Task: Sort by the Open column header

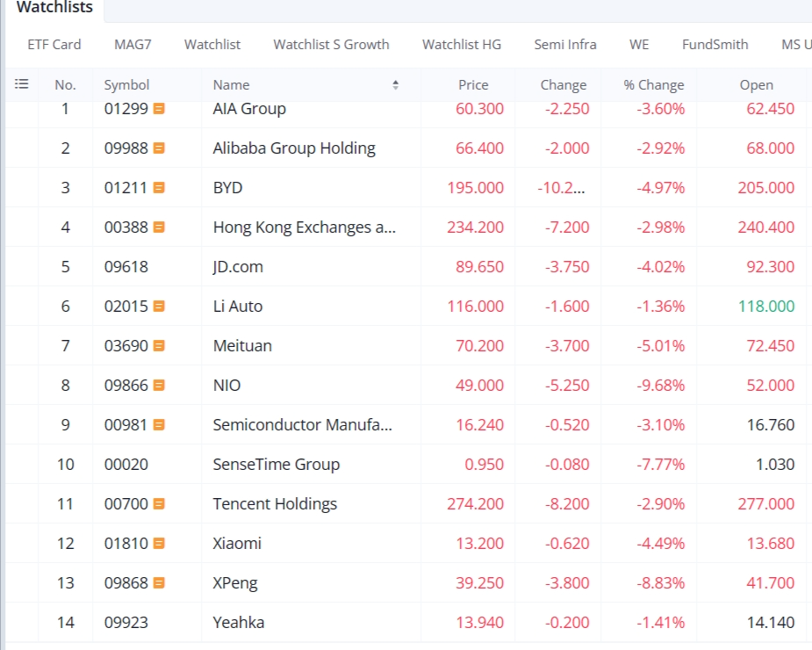Action: click(x=757, y=85)
